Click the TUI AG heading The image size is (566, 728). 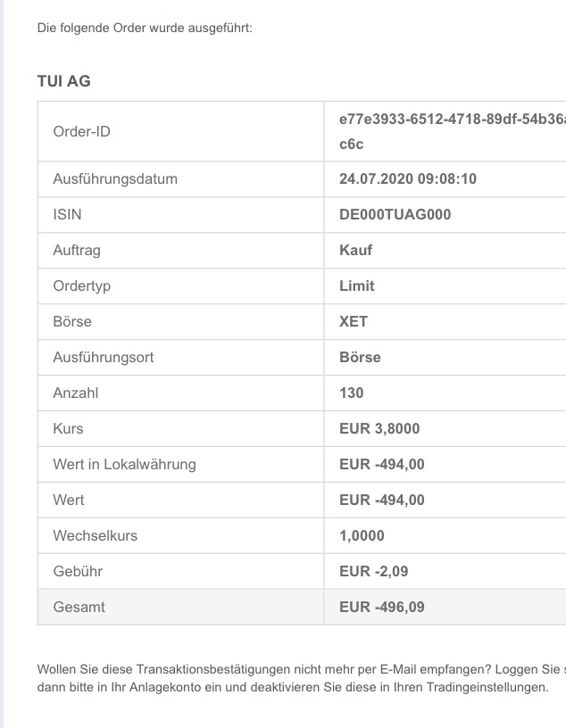click(64, 81)
